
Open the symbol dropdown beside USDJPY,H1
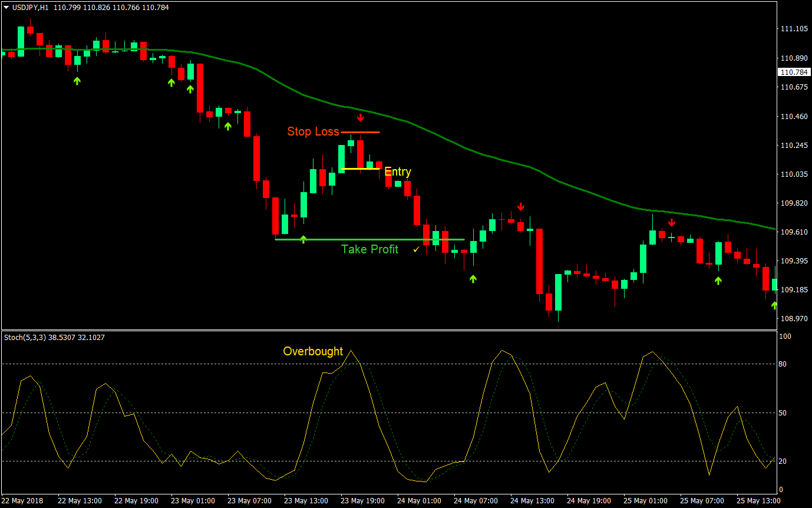tap(6, 8)
